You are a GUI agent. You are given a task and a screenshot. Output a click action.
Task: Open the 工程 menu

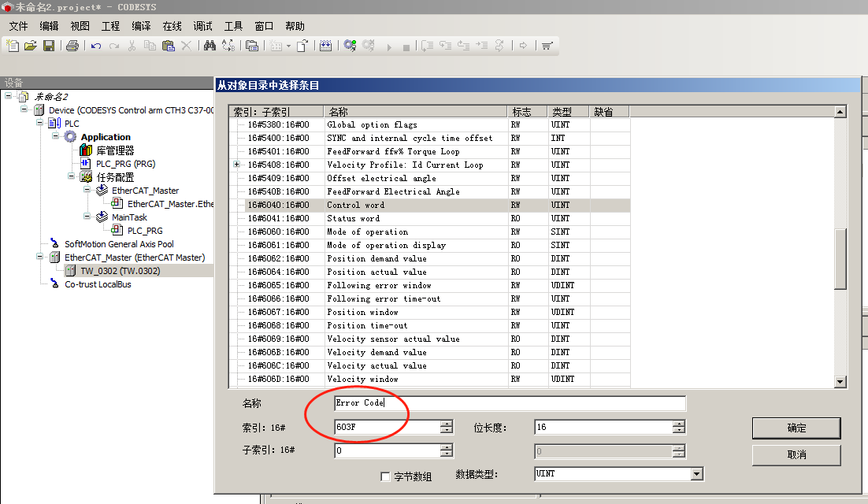(x=110, y=26)
